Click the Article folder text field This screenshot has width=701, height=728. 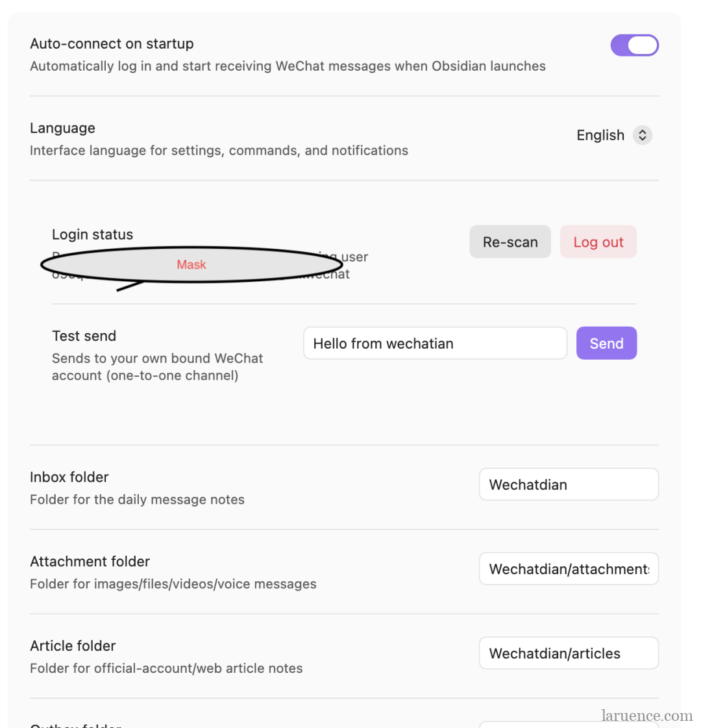click(569, 653)
